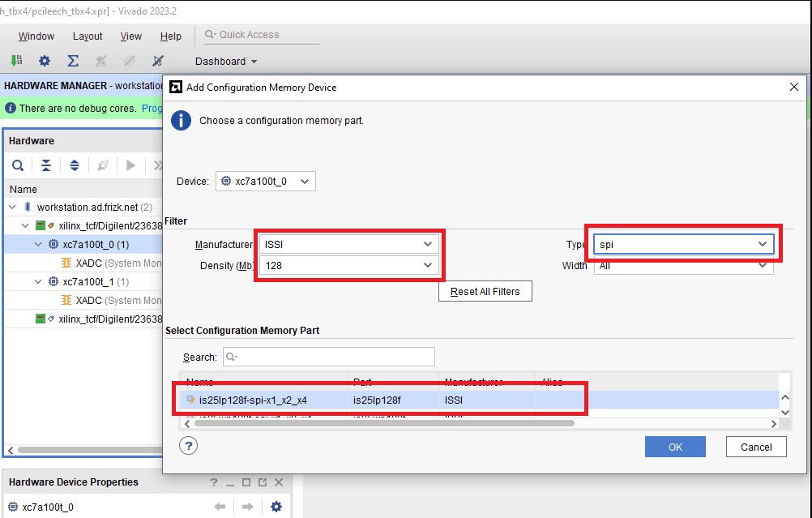Open Hardware Device Properties settings gear
Image resolution: width=812 pixels, height=518 pixels.
[x=276, y=507]
